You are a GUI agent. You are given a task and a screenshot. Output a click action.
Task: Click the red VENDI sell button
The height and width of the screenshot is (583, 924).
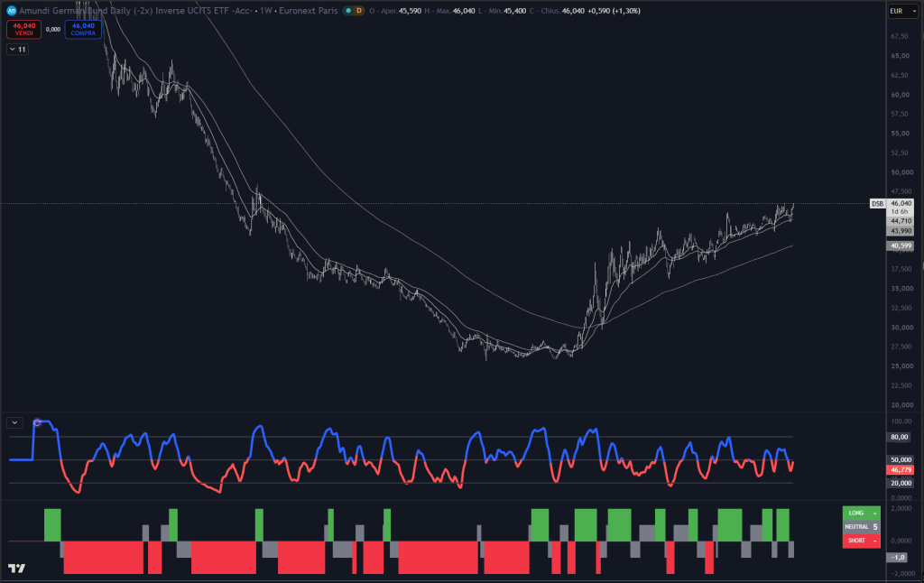coord(23,29)
